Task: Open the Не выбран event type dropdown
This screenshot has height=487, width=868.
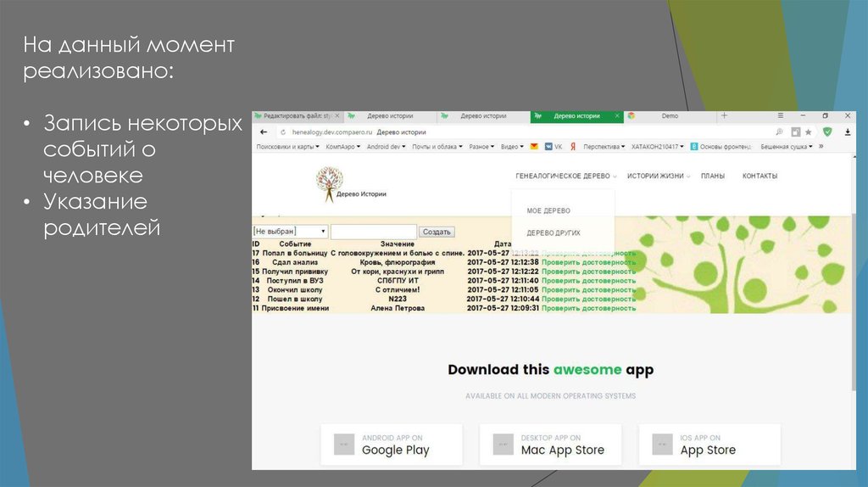Action: tap(290, 232)
